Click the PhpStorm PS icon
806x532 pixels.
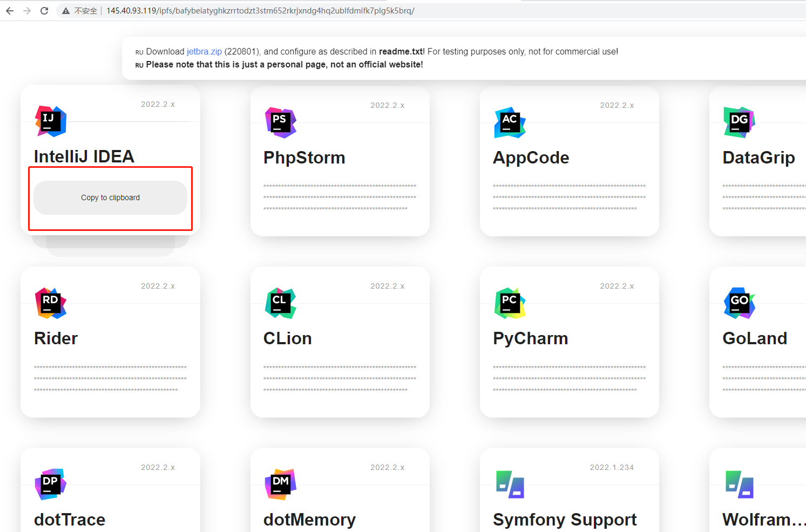pyautogui.click(x=281, y=122)
